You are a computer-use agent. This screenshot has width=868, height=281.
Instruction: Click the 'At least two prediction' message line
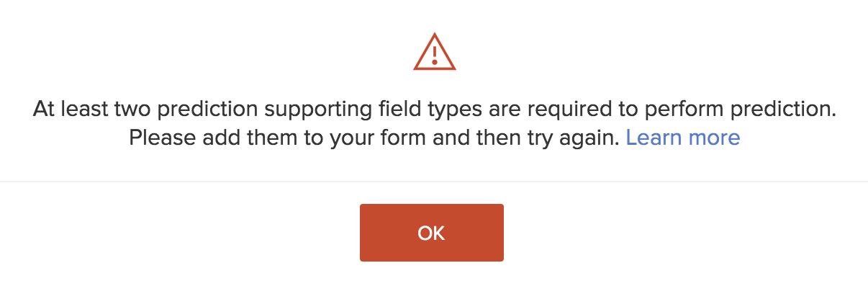(x=434, y=111)
